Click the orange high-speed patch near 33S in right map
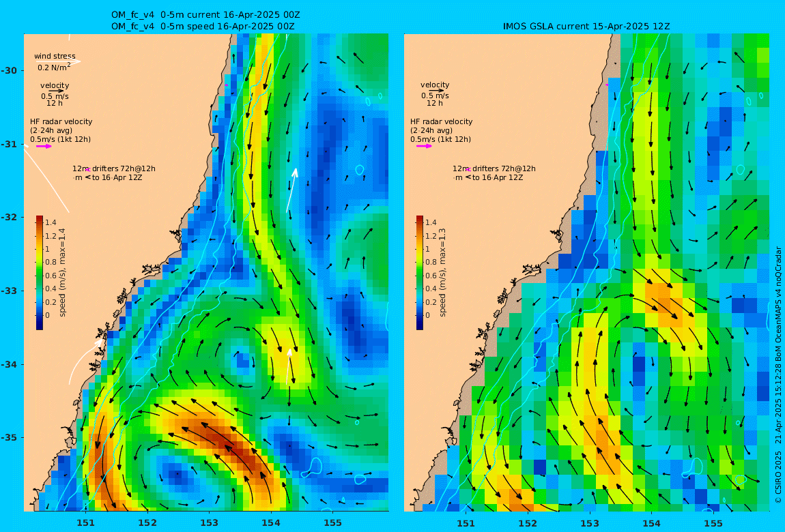The width and height of the screenshot is (785, 532). pyautogui.click(x=664, y=299)
